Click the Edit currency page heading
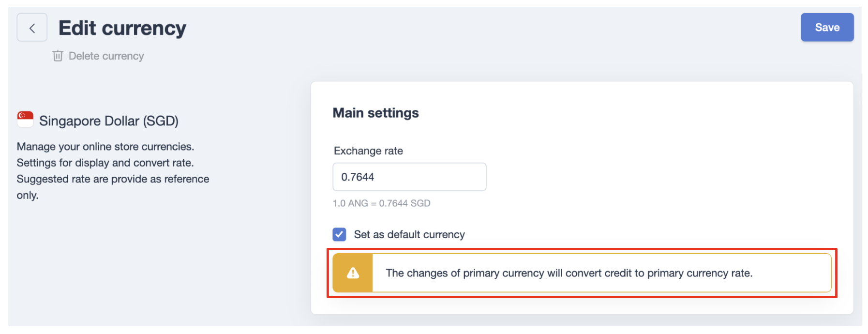868x334 pixels. click(122, 28)
